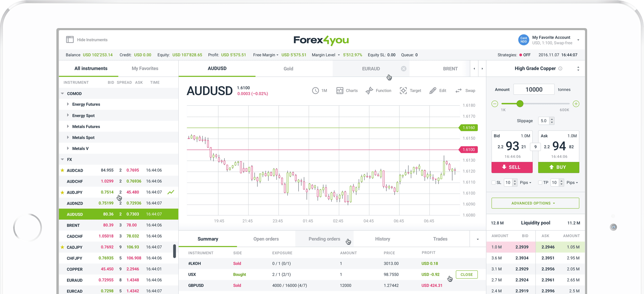Switch to the My Favorites tab
This screenshot has width=644, height=294.
click(145, 69)
